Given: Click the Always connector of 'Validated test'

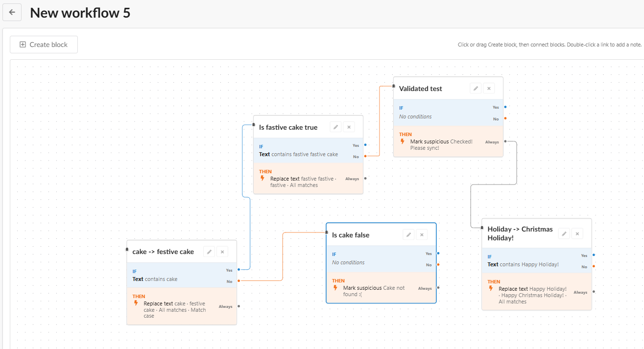Looking at the screenshot, I should coord(505,141).
